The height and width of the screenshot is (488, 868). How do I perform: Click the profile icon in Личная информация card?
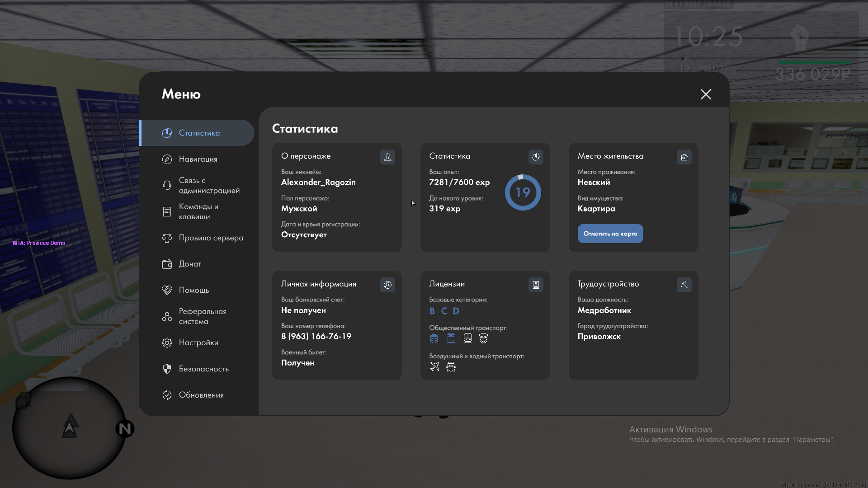pos(387,285)
